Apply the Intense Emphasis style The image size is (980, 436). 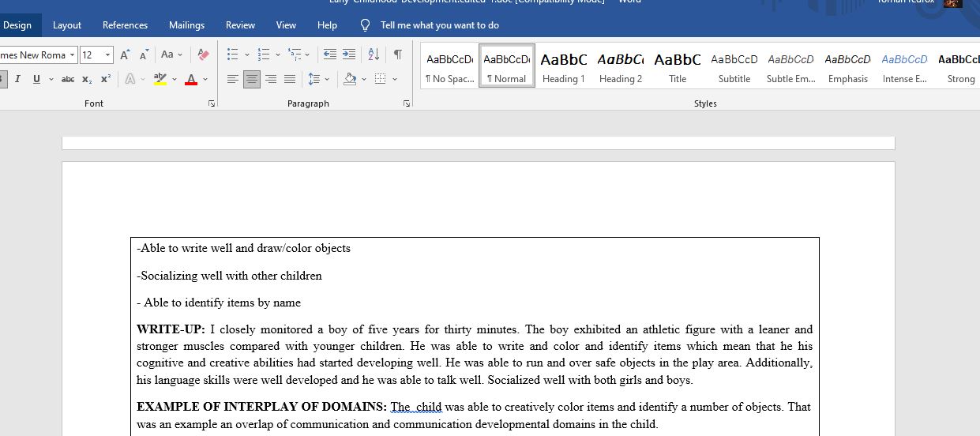point(905,66)
